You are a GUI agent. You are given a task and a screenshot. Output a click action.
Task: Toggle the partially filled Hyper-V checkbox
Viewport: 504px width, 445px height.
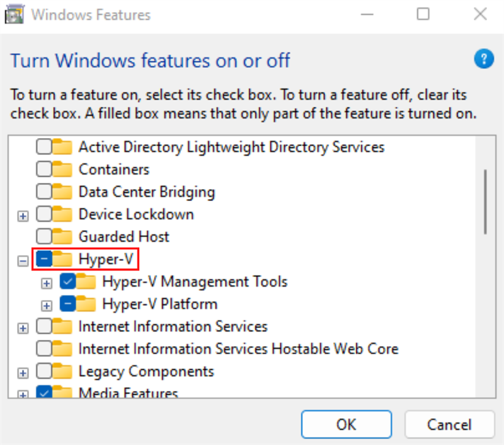[44, 259]
